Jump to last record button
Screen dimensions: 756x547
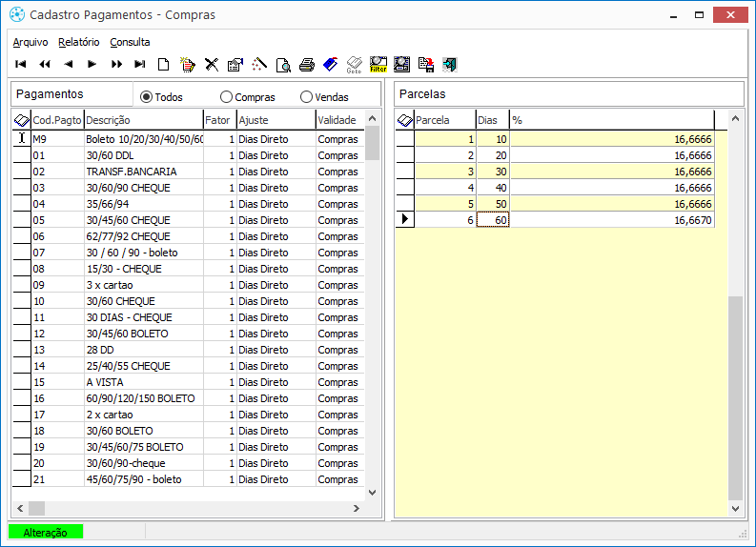point(139,65)
